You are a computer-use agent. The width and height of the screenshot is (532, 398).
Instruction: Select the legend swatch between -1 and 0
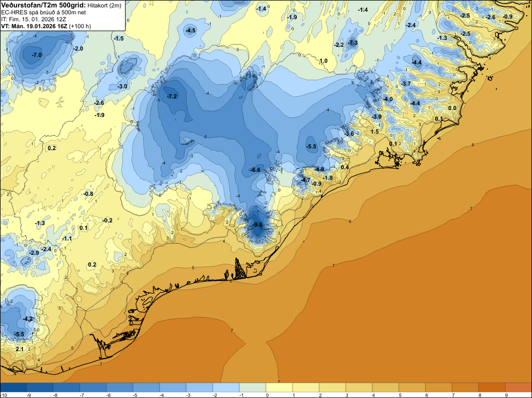pos(253,387)
